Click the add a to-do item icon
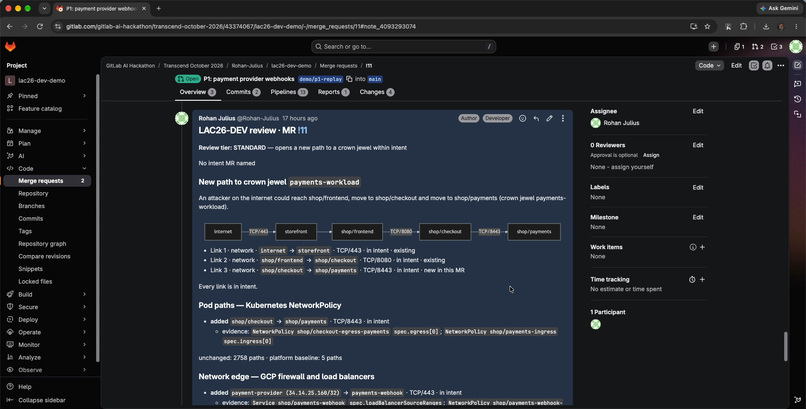 tap(754, 66)
